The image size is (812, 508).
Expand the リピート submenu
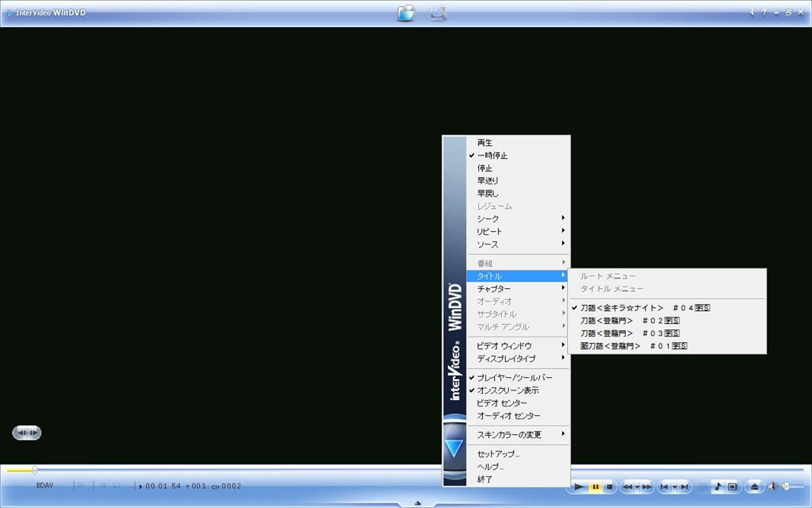click(x=518, y=231)
